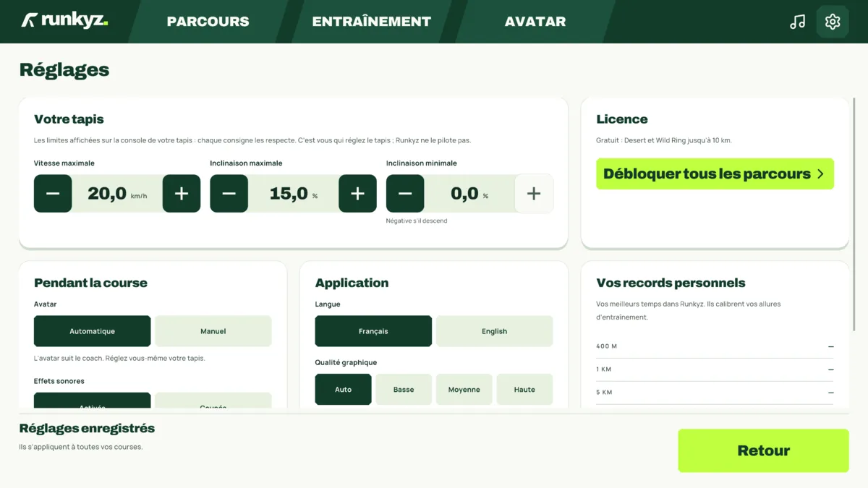Click the Vos records personnels heading
This screenshot has width=868, height=488.
(x=671, y=283)
